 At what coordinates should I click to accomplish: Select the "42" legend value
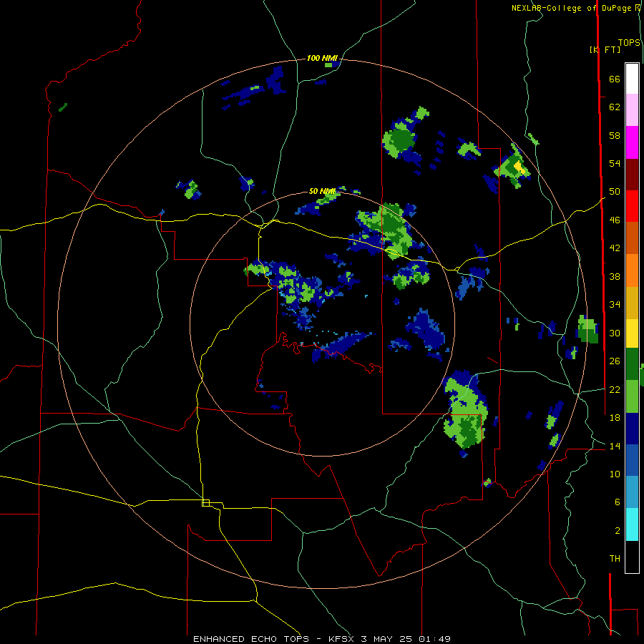pyautogui.click(x=615, y=248)
